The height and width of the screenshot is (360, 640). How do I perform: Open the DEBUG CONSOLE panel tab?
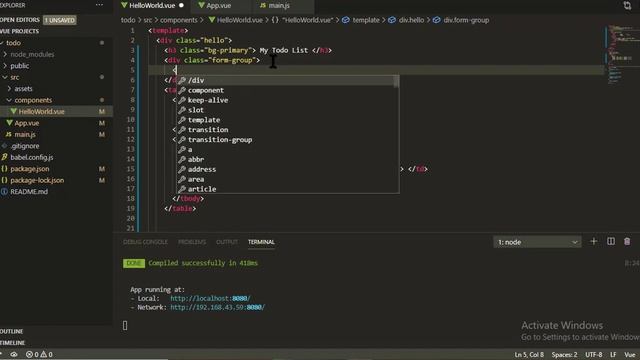click(x=145, y=242)
